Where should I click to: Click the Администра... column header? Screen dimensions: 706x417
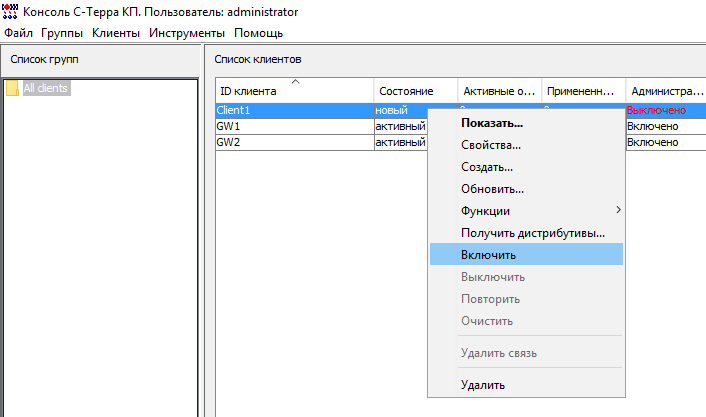[666, 91]
